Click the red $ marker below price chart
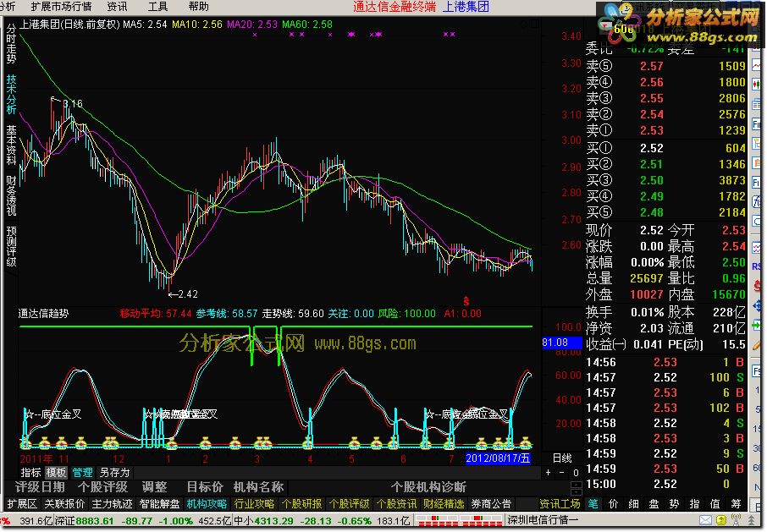Viewport: 767px width, 532px height. point(466,301)
